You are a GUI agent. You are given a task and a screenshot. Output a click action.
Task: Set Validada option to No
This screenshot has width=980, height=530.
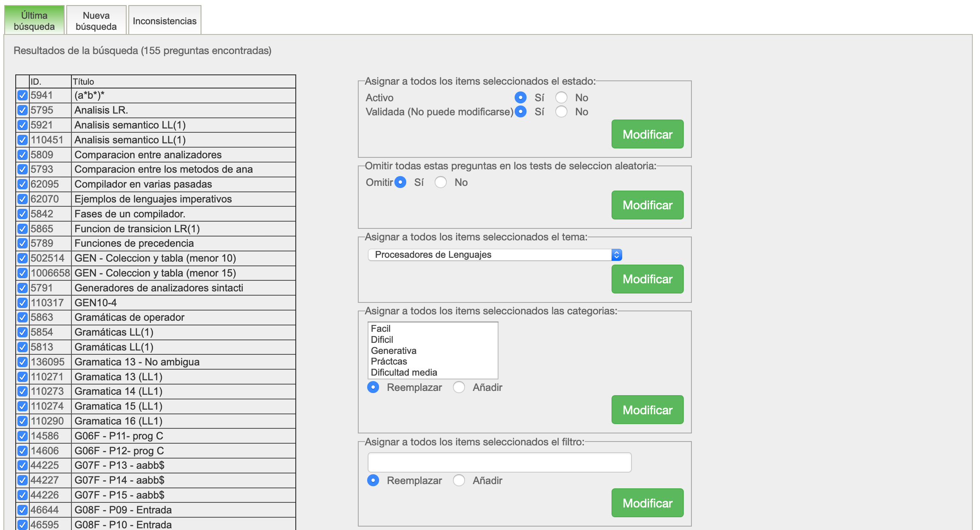[x=561, y=112]
